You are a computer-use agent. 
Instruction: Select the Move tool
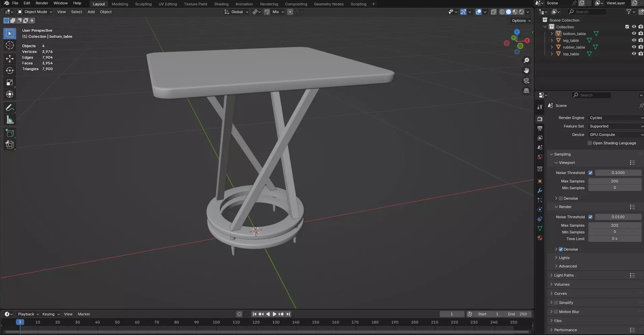(x=9, y=59)
